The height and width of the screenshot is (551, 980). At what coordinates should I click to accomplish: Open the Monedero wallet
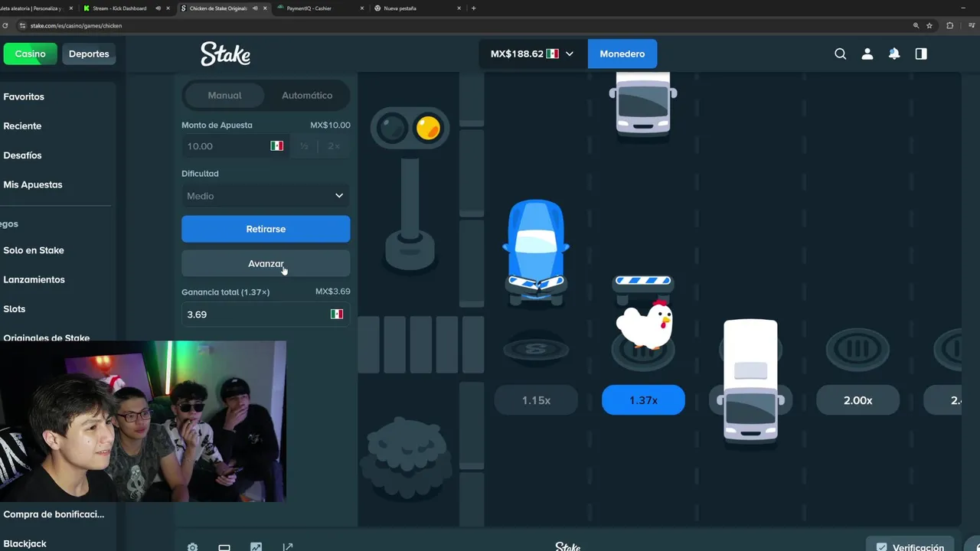coord(622,54)
